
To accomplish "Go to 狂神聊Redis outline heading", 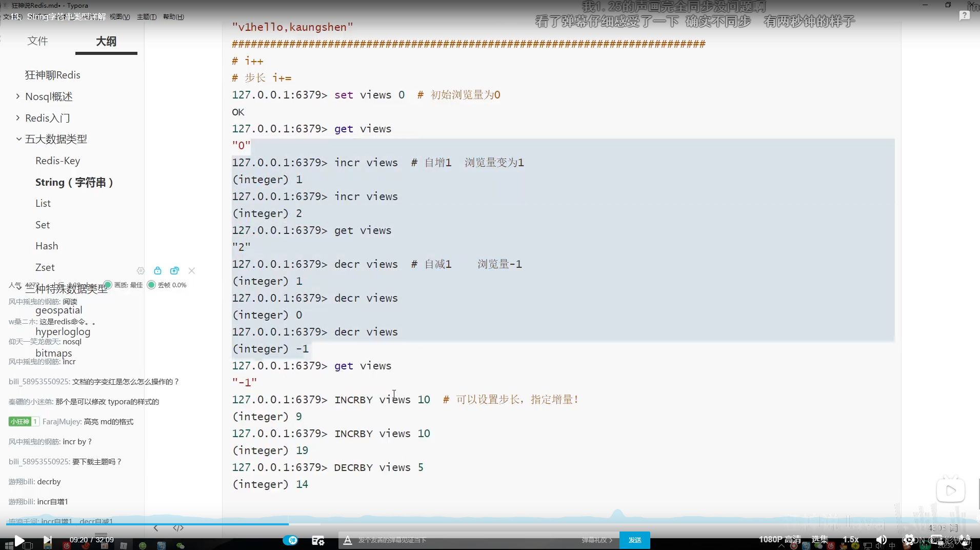I will [x=53, y=75].
